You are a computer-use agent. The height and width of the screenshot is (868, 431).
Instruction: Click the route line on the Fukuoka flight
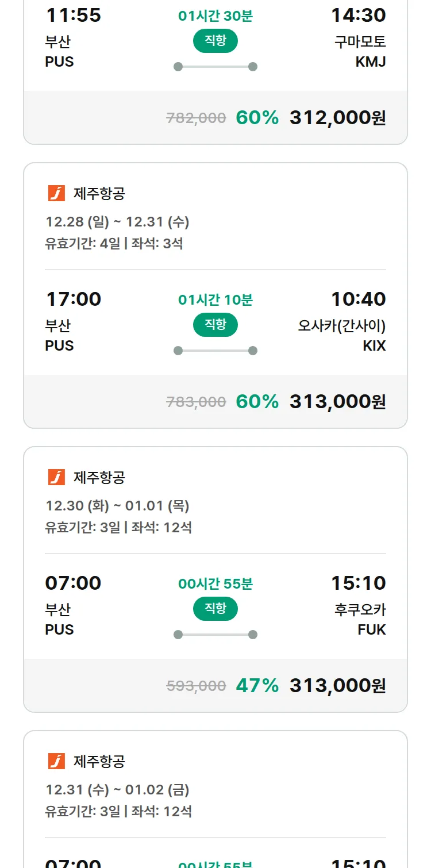click(215, 635)
